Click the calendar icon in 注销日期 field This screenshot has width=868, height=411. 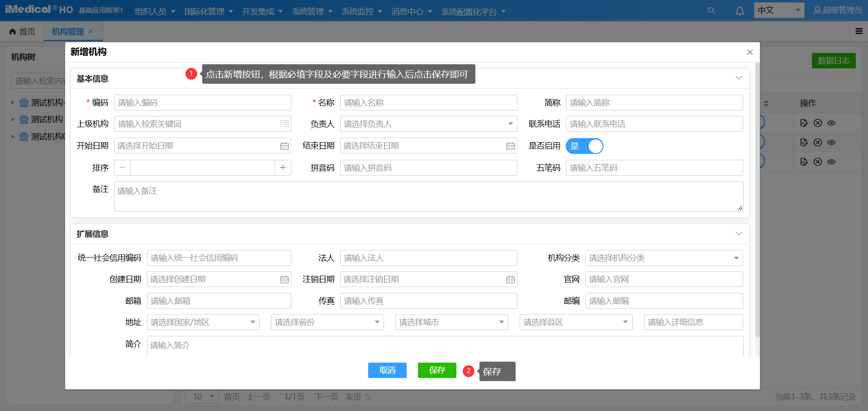click(x=510, y=279)
